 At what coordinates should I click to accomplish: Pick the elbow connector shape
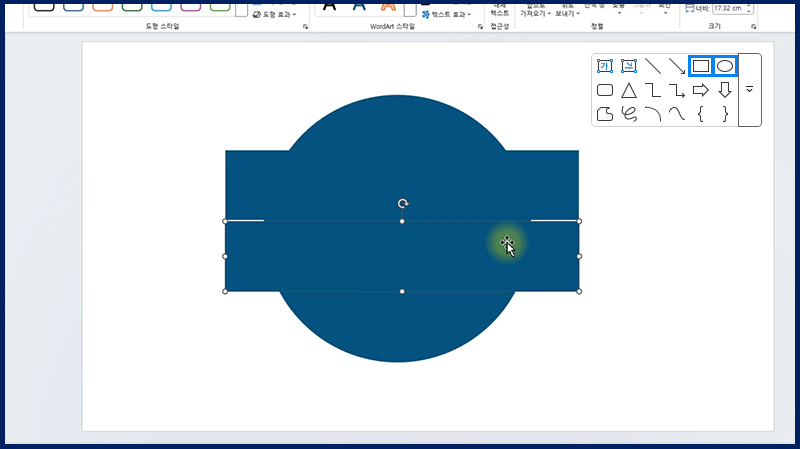pyautogui.click(x=653, y=90)
